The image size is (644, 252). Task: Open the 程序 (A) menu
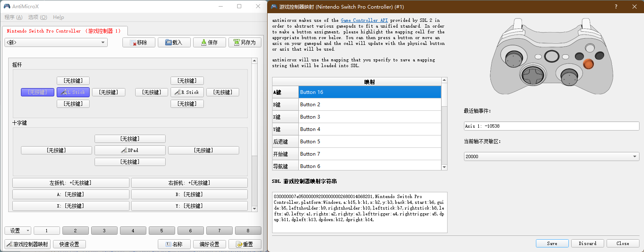pyautogui.click(x=14, y=17)
